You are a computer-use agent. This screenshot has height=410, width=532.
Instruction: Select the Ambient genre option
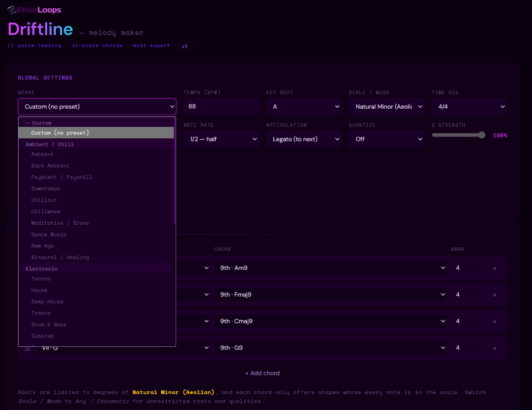coord(96,154)
